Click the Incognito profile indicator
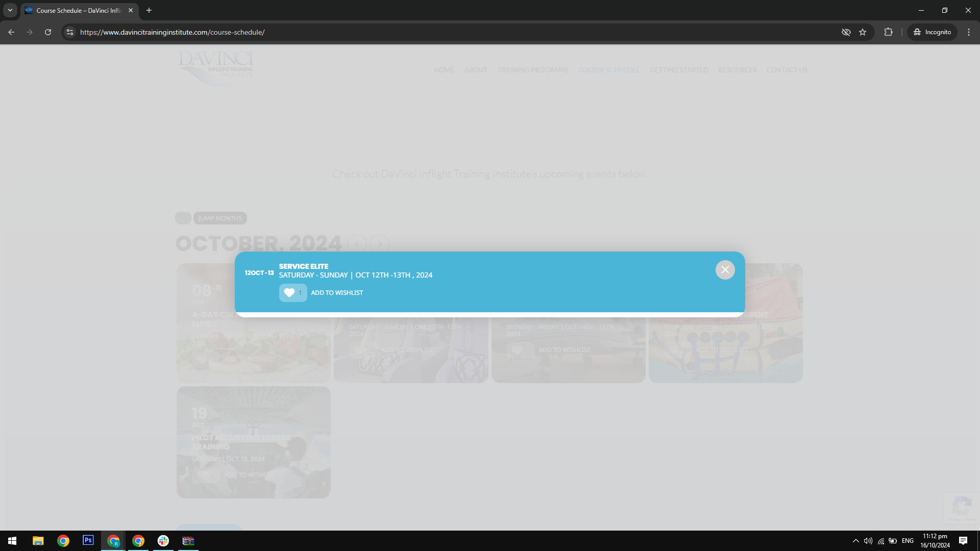Viewport: 980px width, 551px height. click(932, 32)
